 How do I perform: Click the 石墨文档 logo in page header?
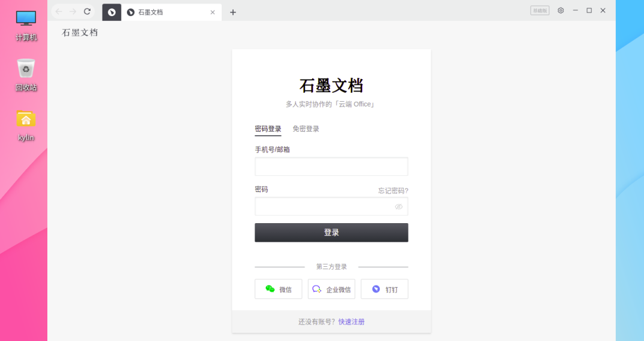tap(80, 33)
